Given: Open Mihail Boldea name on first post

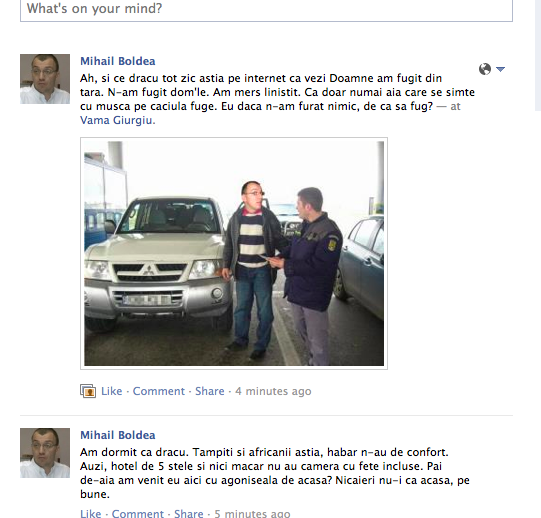Looking at the screenshot, I should [x=118, y=61].
